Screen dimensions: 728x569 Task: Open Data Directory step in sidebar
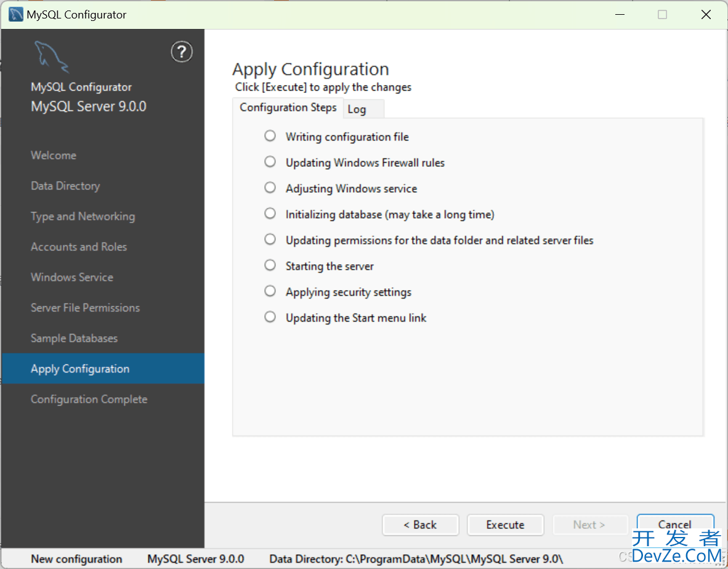[65, 186]
